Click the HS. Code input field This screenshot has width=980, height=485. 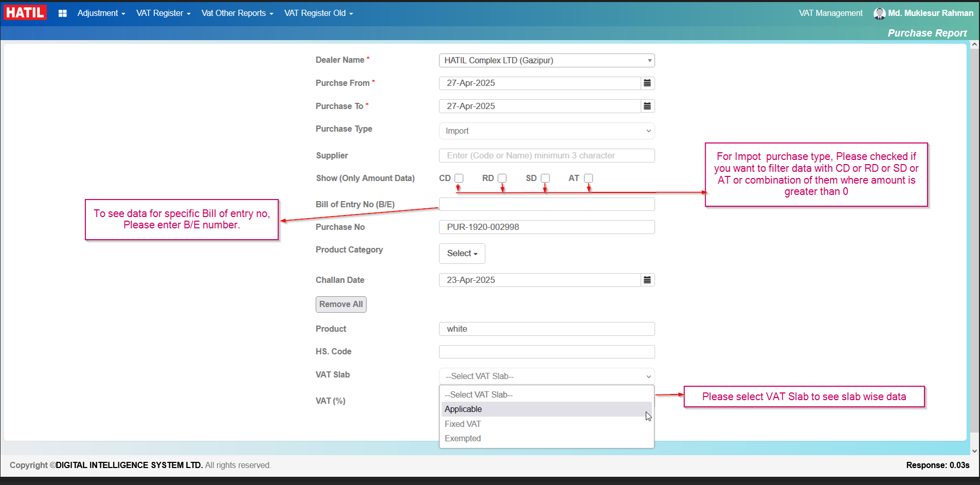tap(547, 352)
